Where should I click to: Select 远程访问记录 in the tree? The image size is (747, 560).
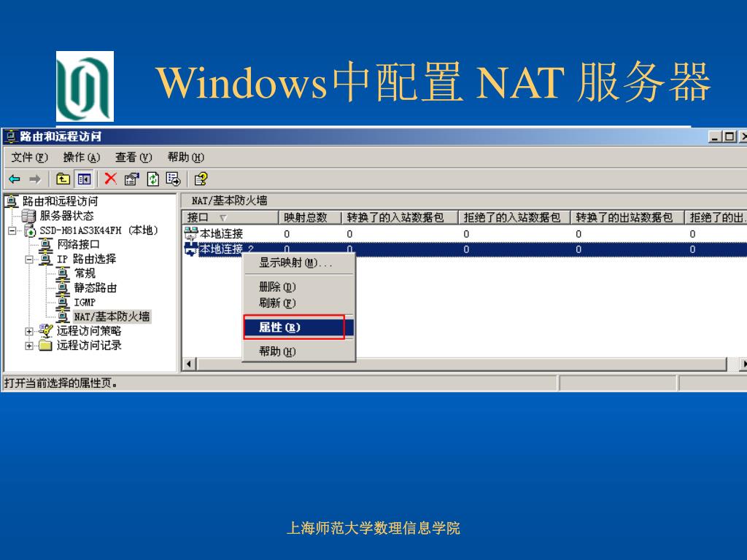click(88, 345)
